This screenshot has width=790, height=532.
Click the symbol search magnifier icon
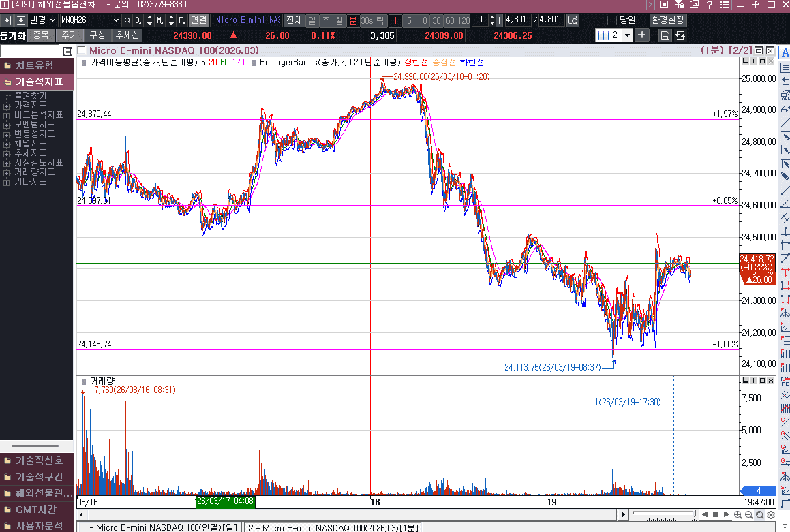127,20
